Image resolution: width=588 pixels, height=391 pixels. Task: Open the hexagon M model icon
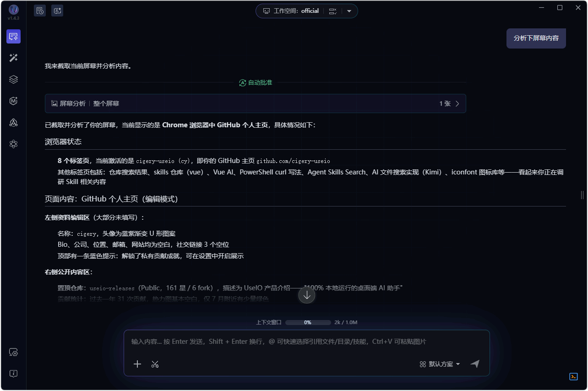tap(13, 101)
